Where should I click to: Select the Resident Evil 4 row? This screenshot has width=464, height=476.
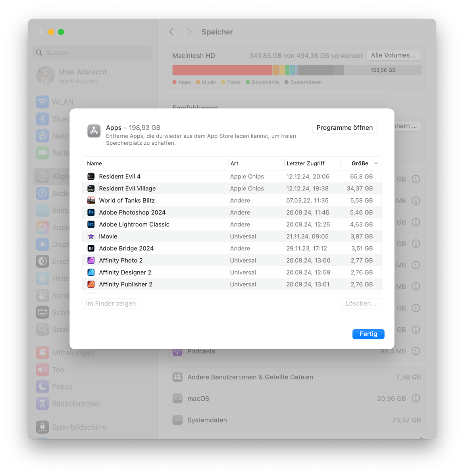[232, 177]
